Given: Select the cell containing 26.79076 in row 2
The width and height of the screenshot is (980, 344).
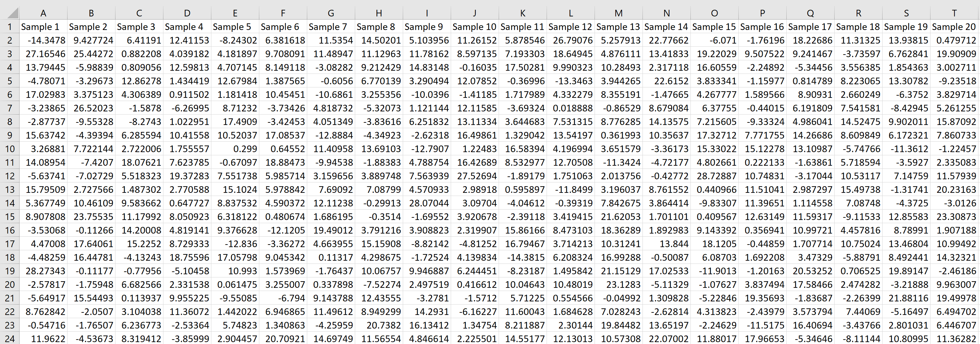Looking at the screenshot, I should tap(570, 40).
